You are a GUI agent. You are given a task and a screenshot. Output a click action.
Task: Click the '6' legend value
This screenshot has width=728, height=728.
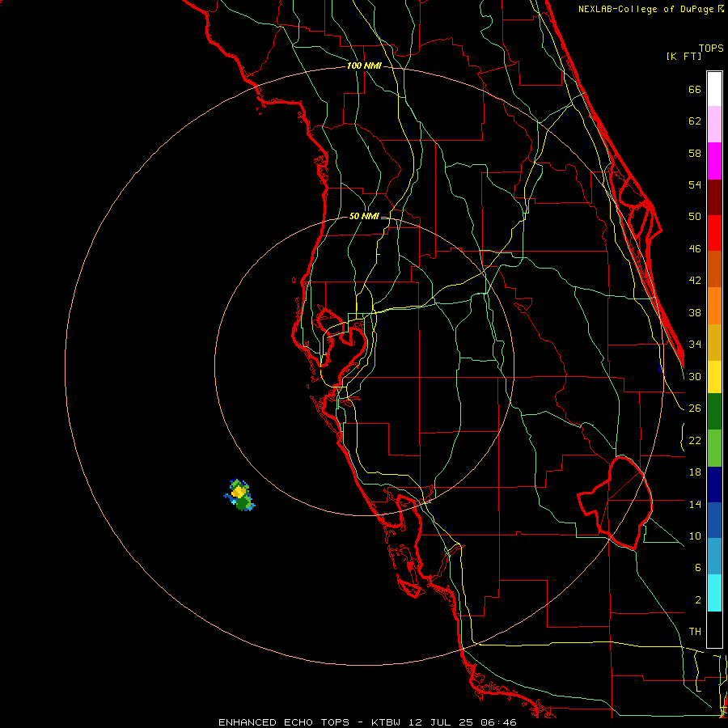(x=697, y=568)
